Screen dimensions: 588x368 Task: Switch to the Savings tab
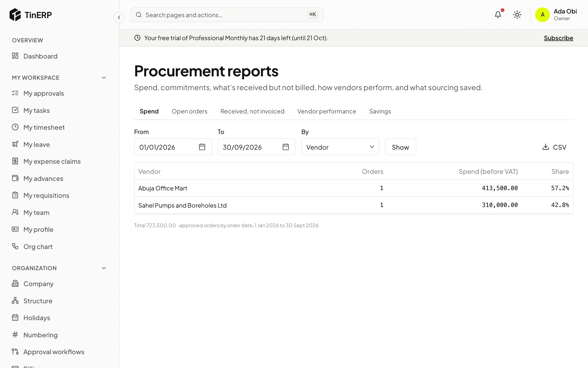click(x=380, y=111)
